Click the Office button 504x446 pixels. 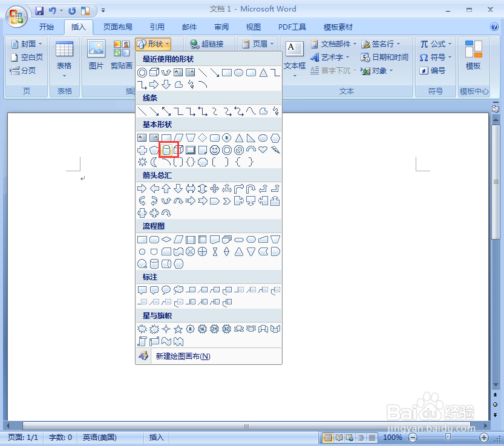point(16,16)
